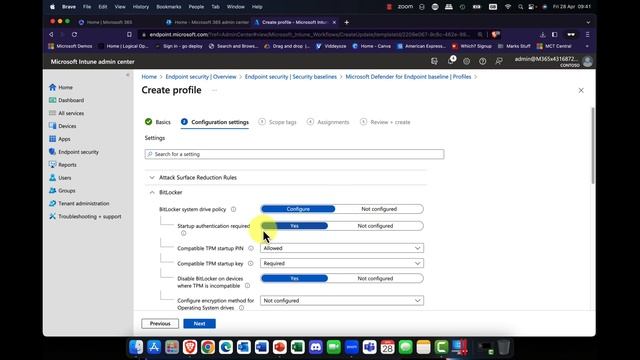The image size is (640, 360).
Task: Open the Brave Shields icon
Action: point(496,35)
